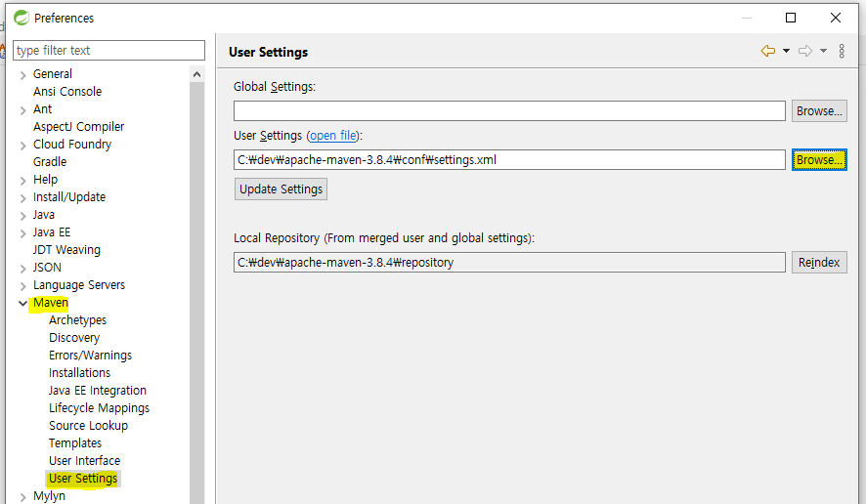Close the Preferences window
The image size is (866, 504).
coord(836,18)
